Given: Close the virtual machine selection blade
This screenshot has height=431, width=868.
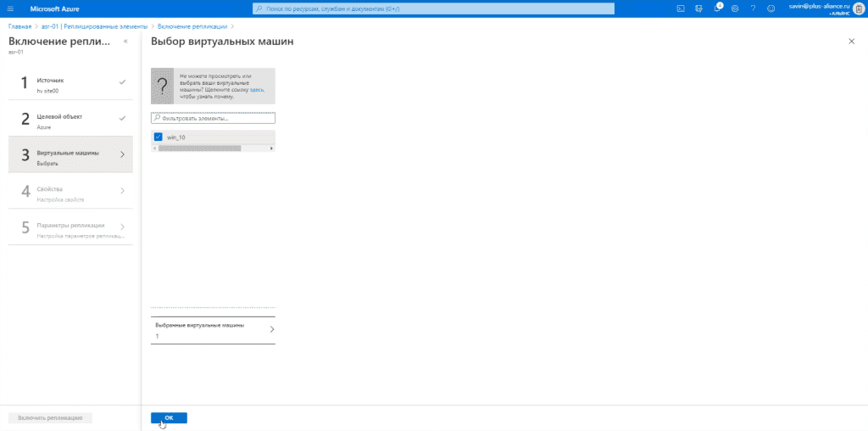Looking at the screenshot, I should (851, 42).
